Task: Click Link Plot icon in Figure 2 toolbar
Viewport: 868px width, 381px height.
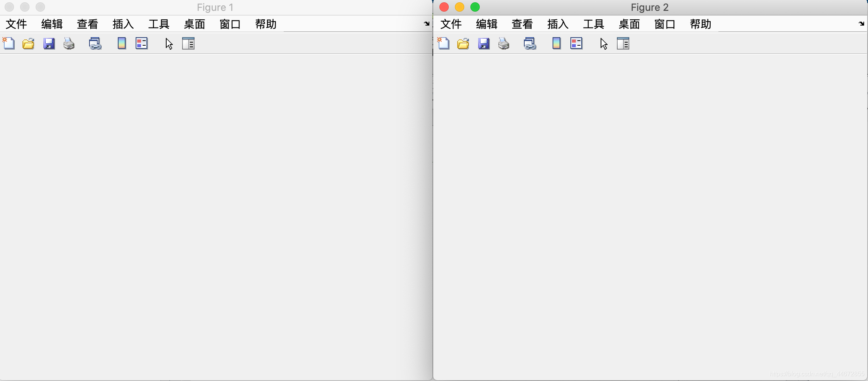Action: pos(530,43)
